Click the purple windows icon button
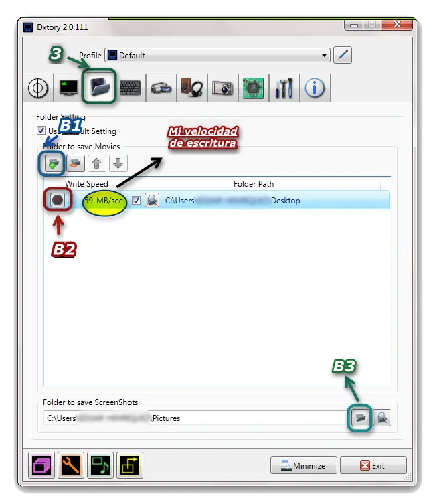 coord(41,465)
